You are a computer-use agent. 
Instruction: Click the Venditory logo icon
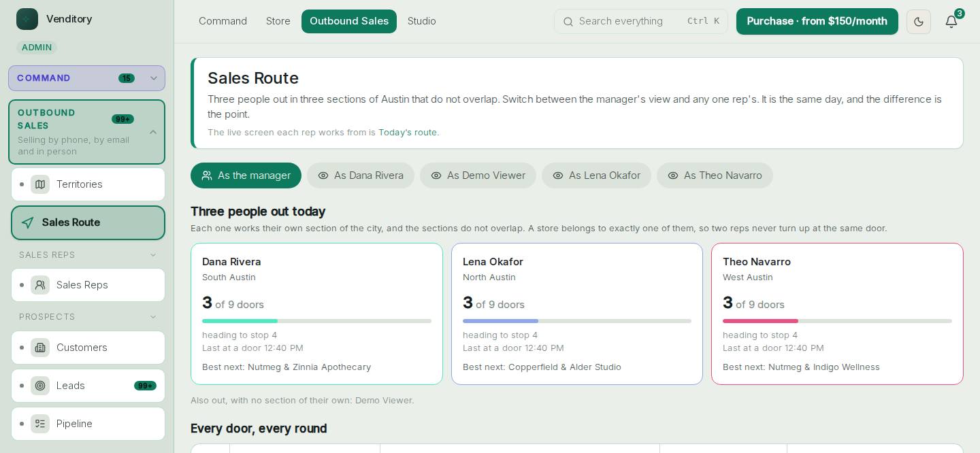point(27,19)
